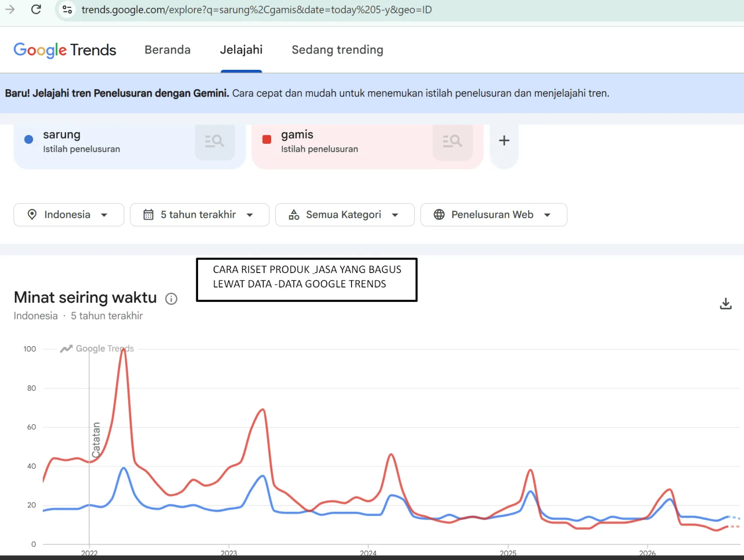Open the Penelusuran Web dropdown
Image resolution: width=744 pixels, height=560 pixels.
tap(494, 215)
